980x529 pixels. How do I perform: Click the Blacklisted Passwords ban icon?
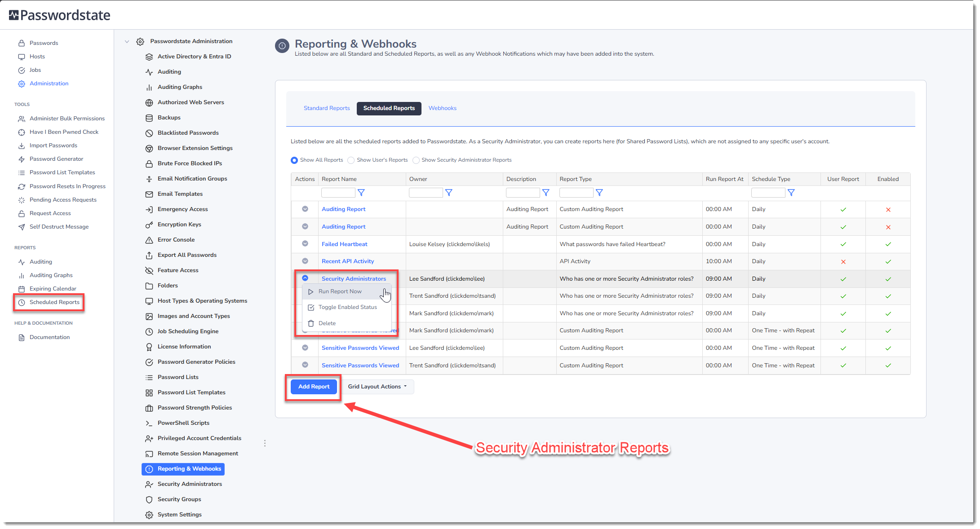pos(149,133)
